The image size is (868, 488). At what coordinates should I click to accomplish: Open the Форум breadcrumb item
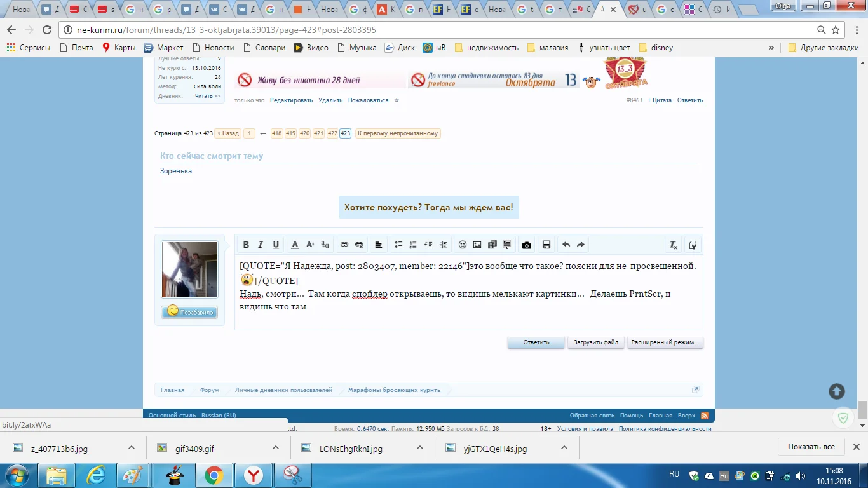click(x=209, y=390)
